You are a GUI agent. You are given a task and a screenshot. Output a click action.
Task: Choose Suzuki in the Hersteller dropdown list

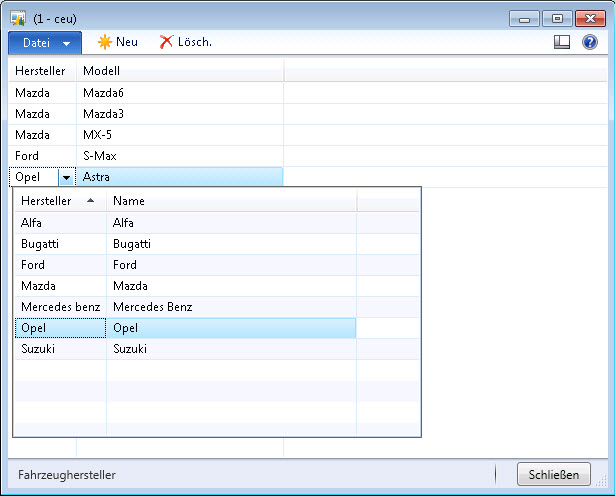coord(60,349)
